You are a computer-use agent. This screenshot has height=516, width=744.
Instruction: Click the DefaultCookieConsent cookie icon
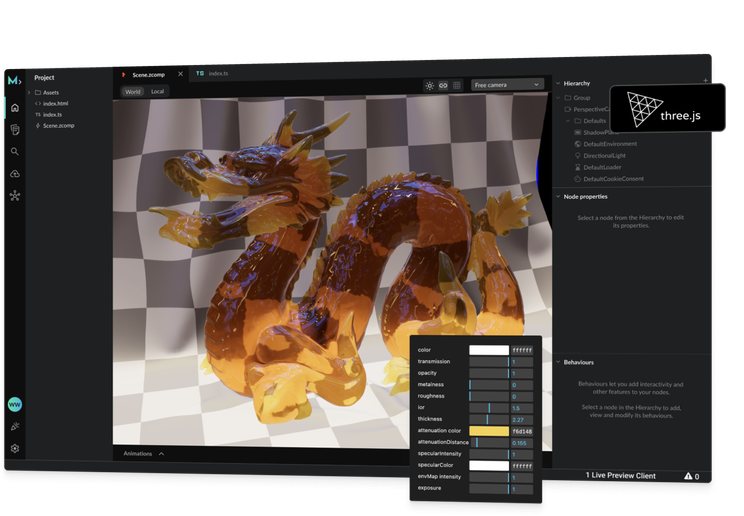coord(577,179)
